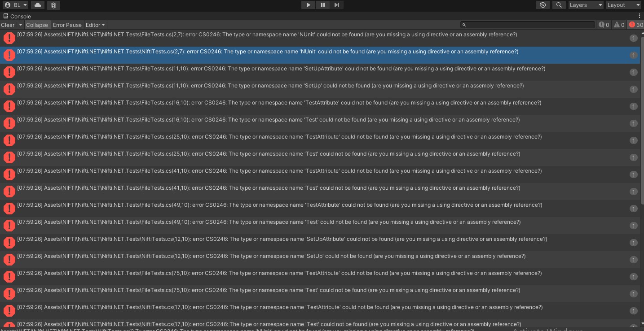
Task: Open the Console kebab menu
Action: coord(640,16)
